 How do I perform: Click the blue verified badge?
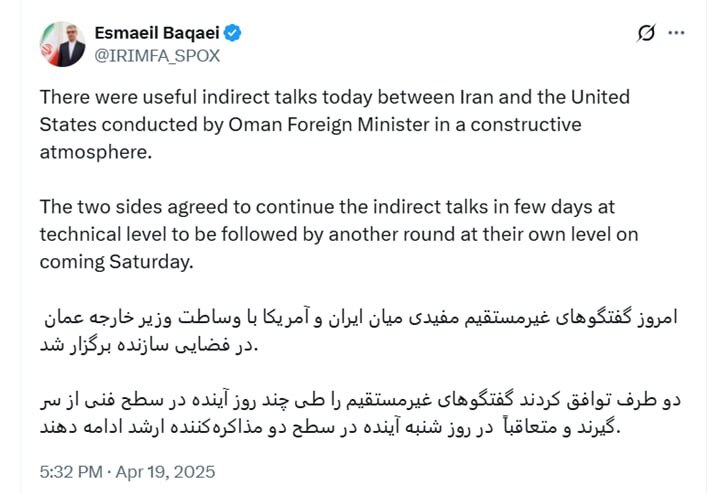tap(232, 33)
